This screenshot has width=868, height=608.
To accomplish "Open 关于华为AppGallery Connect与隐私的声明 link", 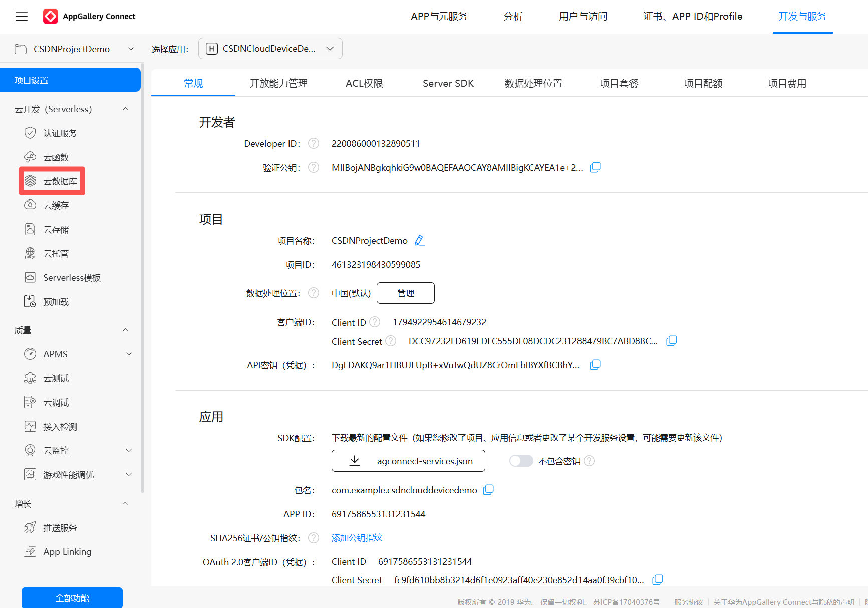I will click(x=784, y=602).
